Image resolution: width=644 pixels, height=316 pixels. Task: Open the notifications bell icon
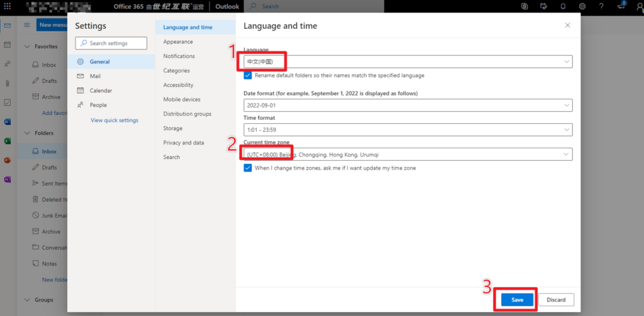point(563,6)
